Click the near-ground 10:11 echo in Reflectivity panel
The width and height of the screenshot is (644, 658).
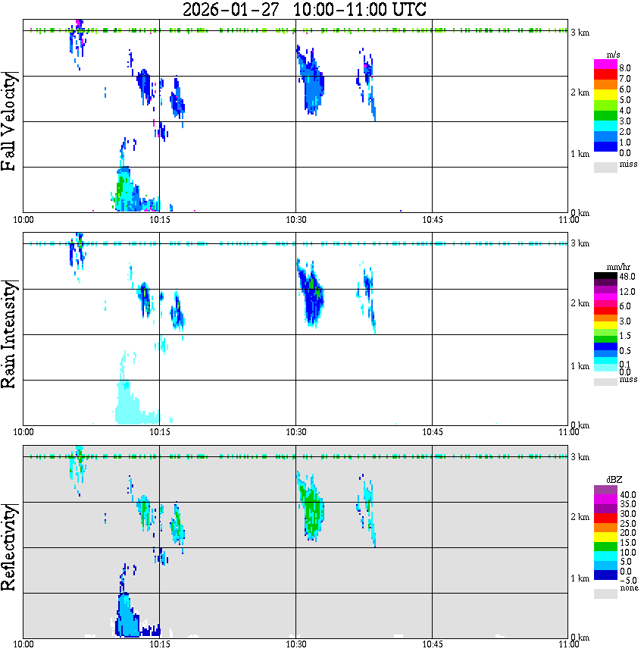pos(127,617)
